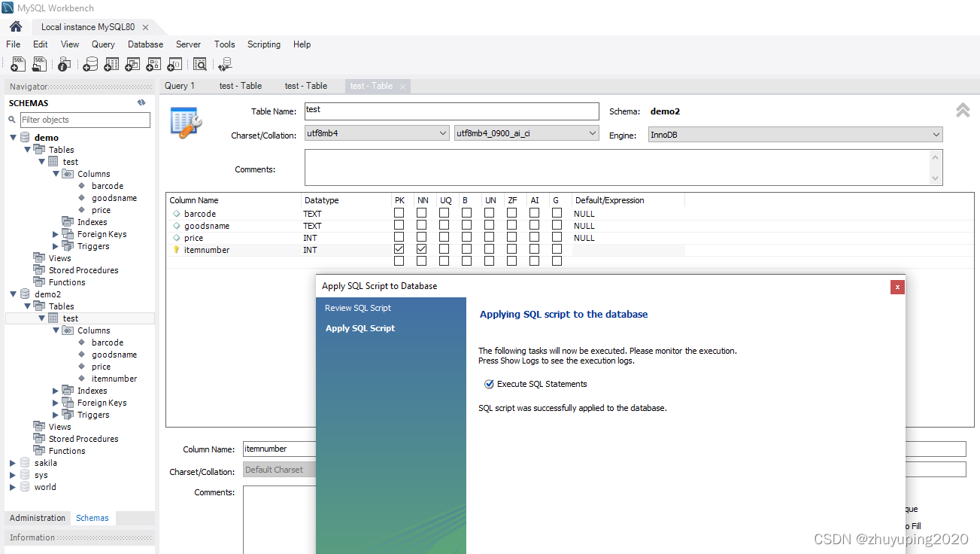Click the primary key icon beside itemnumber
This screenshot has height=554, width=980.
tap(177, 250)
